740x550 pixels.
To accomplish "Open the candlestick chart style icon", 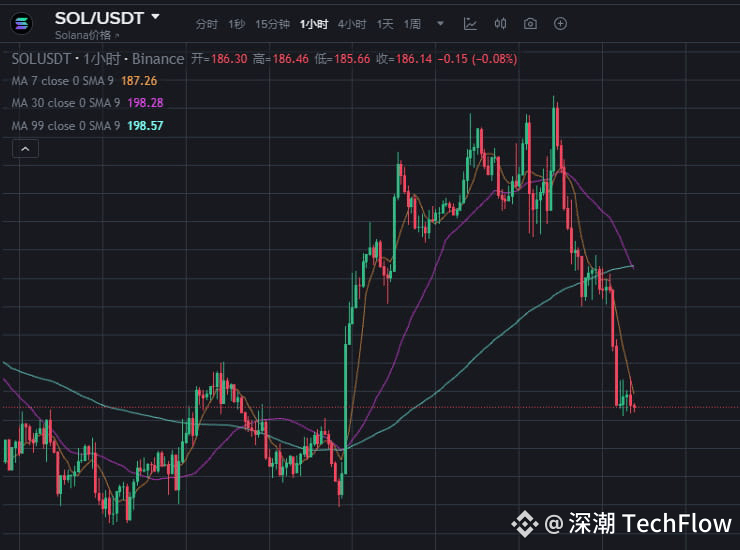I will (x=500, y=24).
